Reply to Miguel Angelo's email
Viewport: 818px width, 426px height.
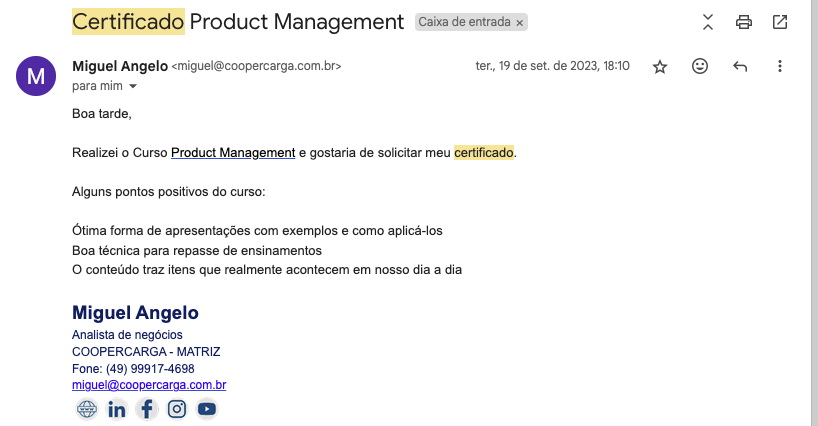coord(740,67)
